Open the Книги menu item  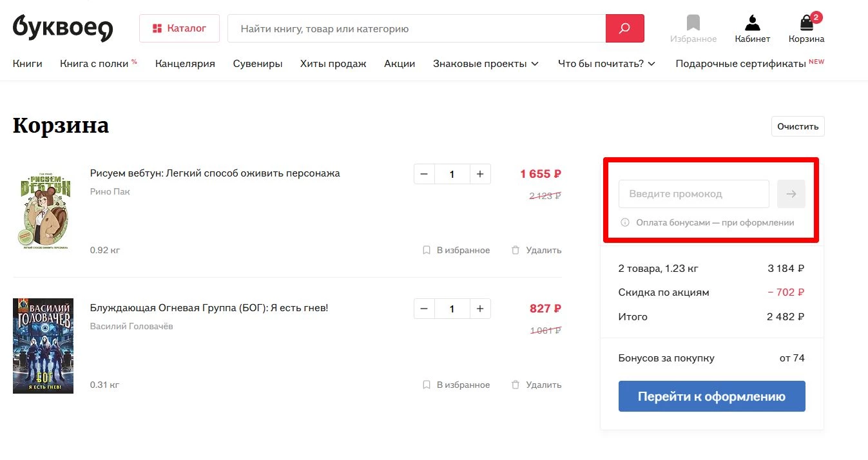27,64
